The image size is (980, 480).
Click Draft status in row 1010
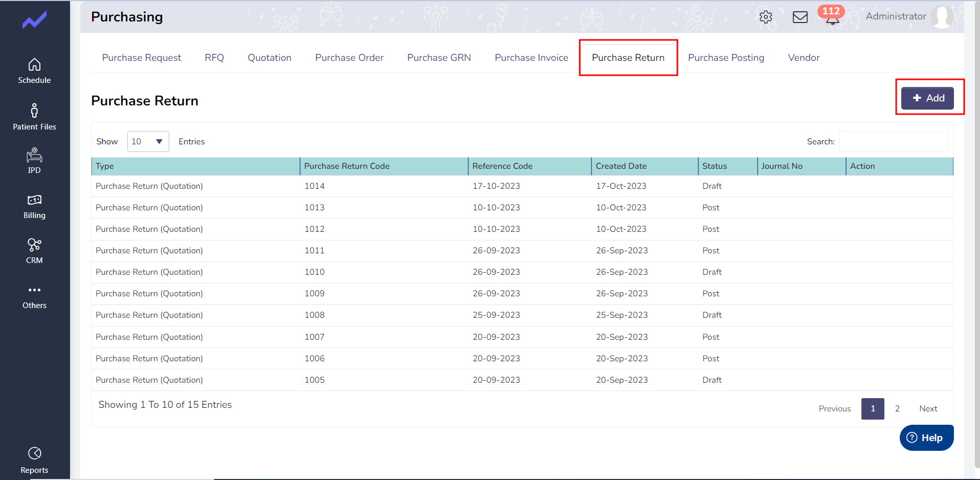point(712,272)
